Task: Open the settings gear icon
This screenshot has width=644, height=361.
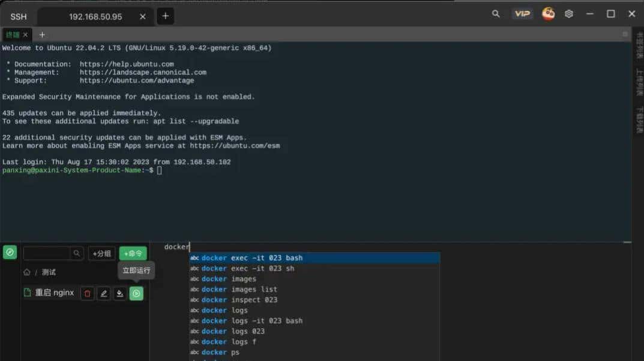Action: coord(569,13)
